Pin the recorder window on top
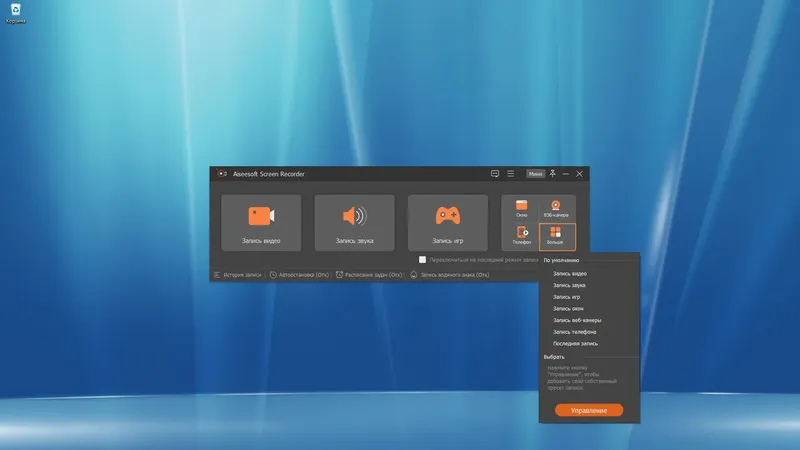This screenshot has width=800, height=450. [x=553, y=174]
